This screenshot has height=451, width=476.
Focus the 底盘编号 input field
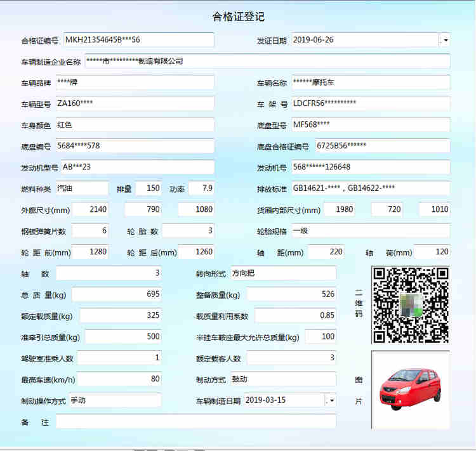coord(135,147)
